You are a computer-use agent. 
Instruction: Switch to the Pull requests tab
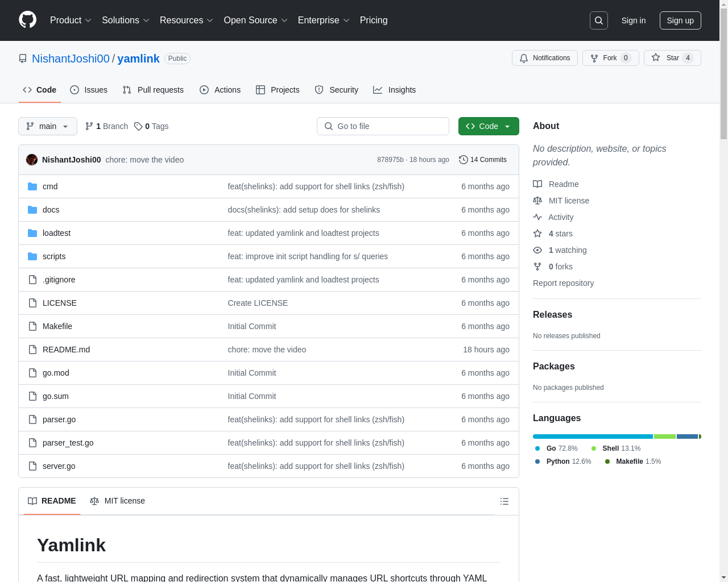[153, 90]
